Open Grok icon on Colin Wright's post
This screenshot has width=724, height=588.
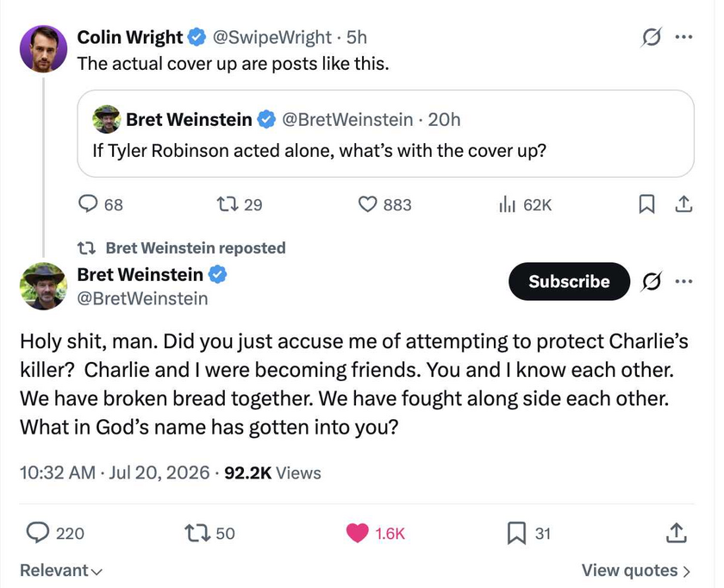pos(651,37)
